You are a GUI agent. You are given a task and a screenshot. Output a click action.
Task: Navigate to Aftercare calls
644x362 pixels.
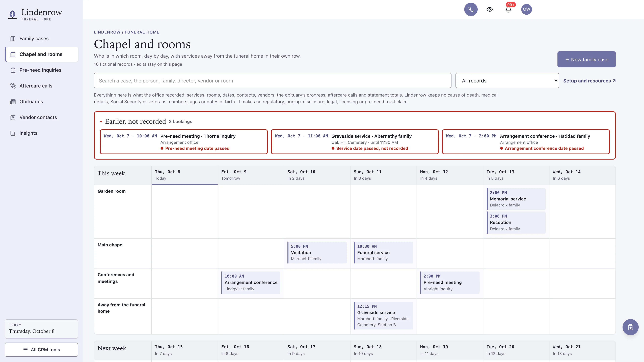point(41,86)
